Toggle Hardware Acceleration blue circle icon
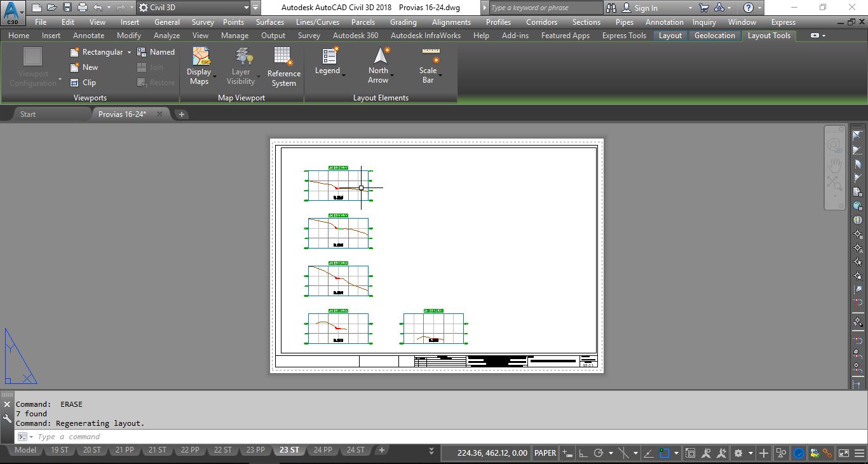This screenshot has height=464, width=868. tap(799, 453)
